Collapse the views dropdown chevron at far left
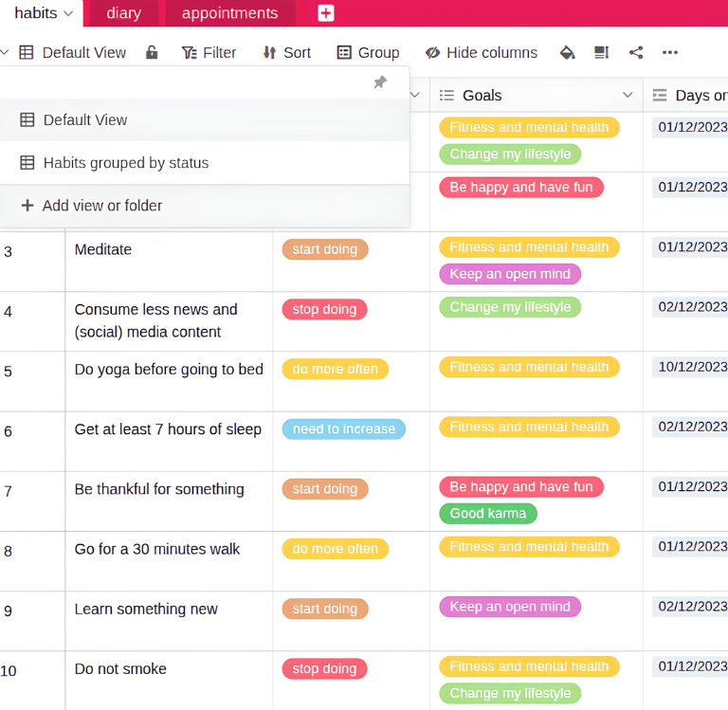Image resolution: width=728 pixels, height=710 pixels. [x=5, y=52]
